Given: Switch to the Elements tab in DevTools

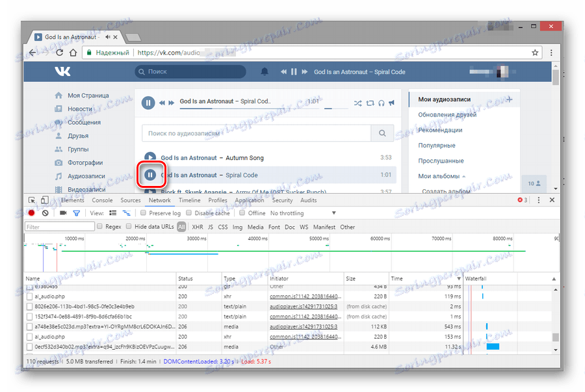Looking at the screenshot, I should coord(72,200).
